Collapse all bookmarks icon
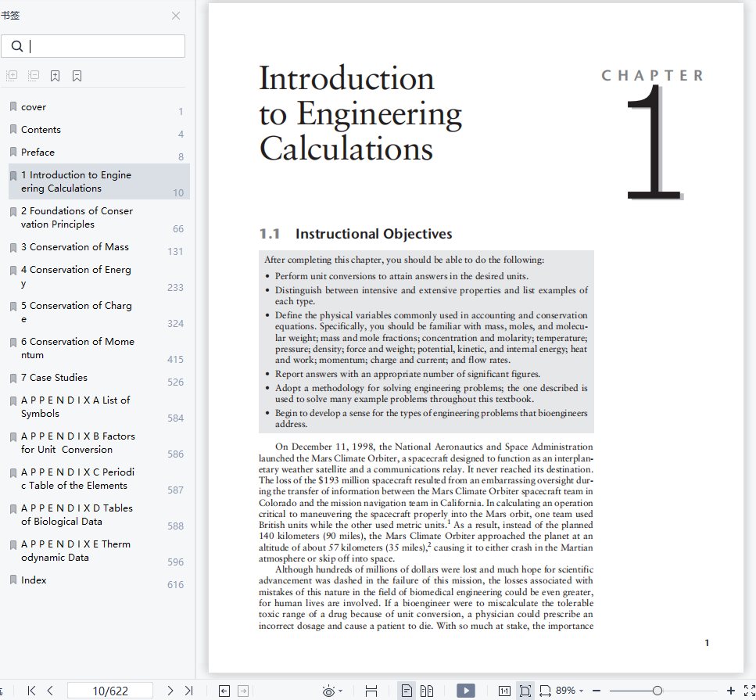756x700 pixels. (34, 76)
